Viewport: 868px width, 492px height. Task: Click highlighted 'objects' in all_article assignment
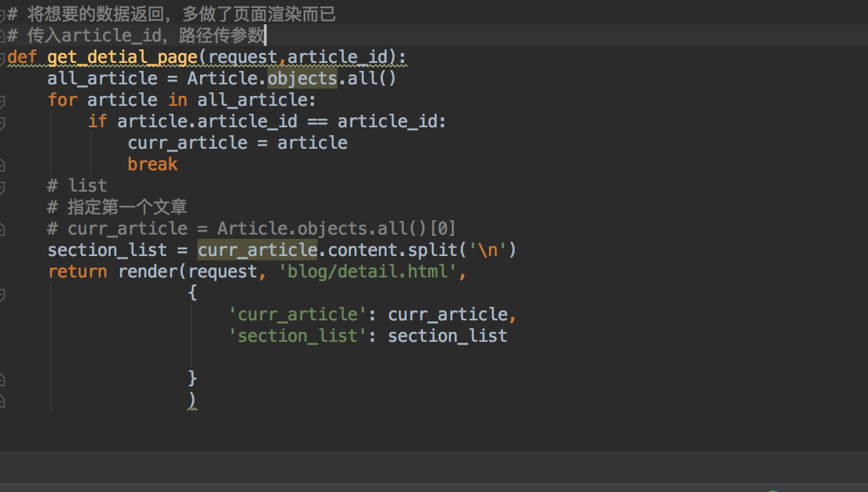coord(302,78)
